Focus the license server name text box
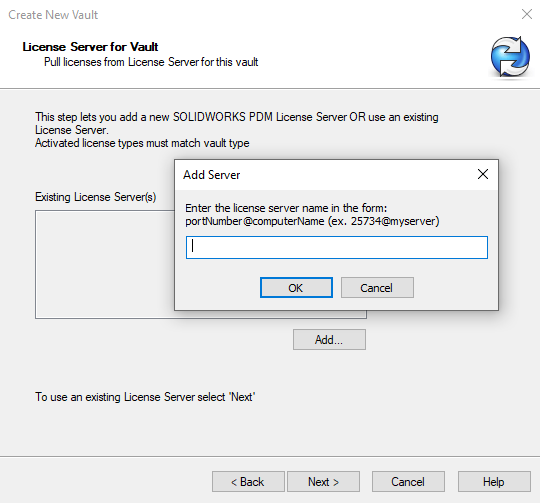The height and width of the screenshot is (503, 540). [x=336, y=247]
